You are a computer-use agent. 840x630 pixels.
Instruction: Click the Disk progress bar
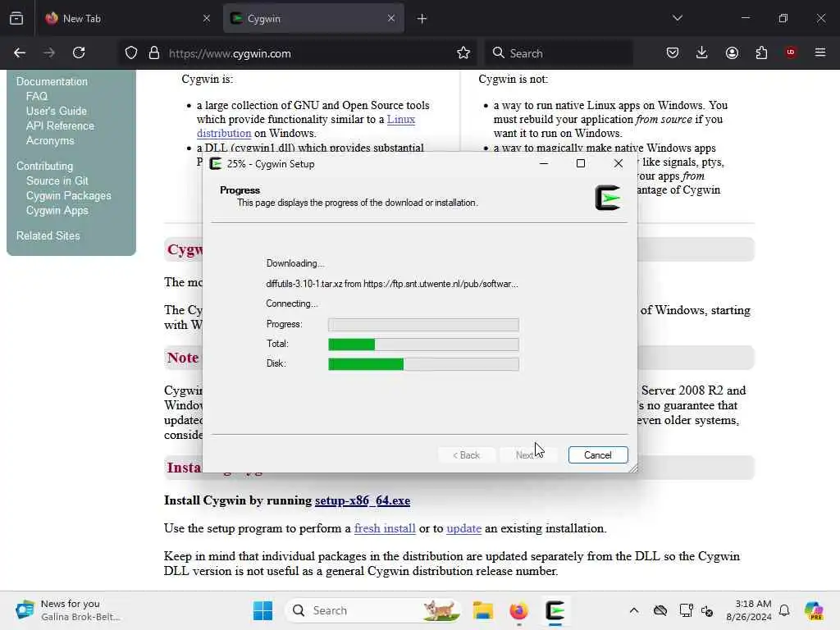click(423, 363)
